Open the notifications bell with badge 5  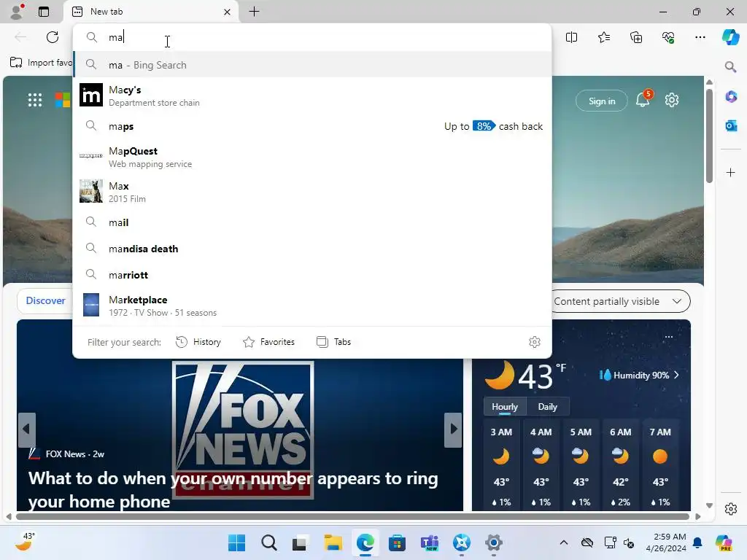coord(643,99)
